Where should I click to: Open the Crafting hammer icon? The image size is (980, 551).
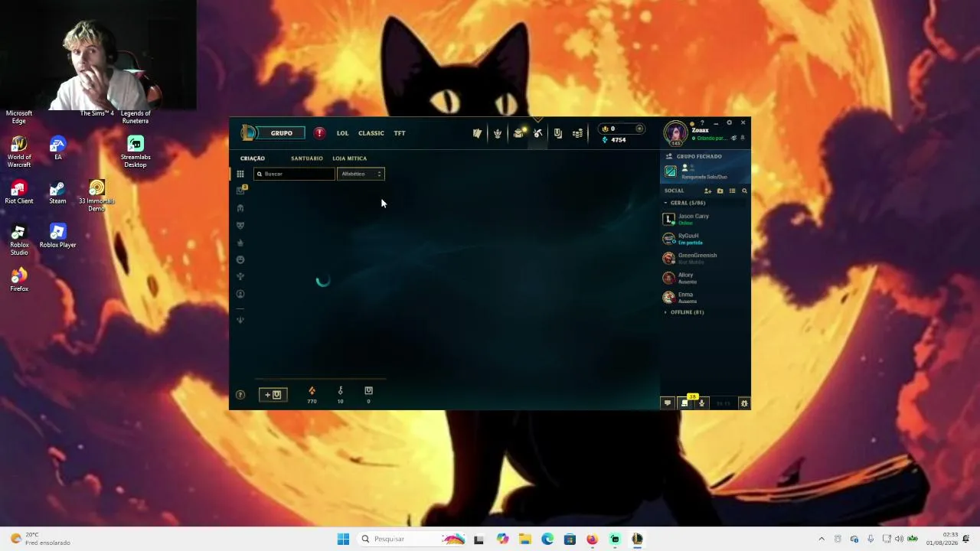pyautogui.click(x=538, y=133)
